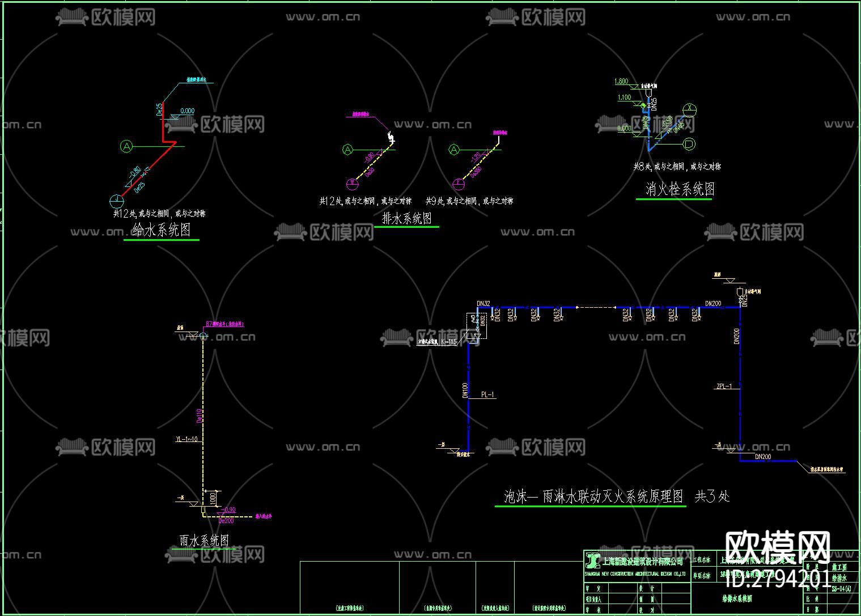
Task: Select the De110 label on rainwater pipe
Action: pos(199,417)
